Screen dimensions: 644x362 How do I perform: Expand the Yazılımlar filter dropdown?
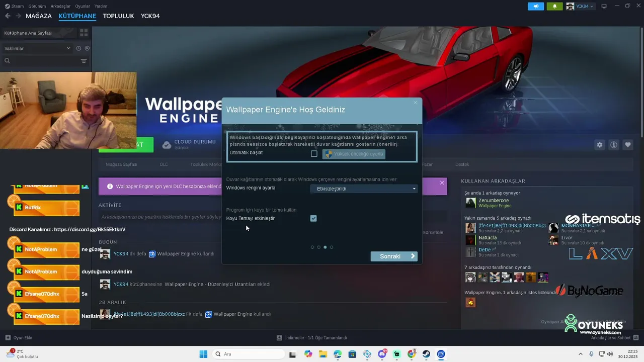point(37,48)
